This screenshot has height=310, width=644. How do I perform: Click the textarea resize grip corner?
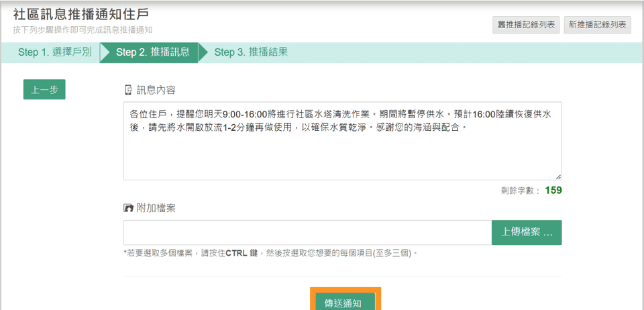pos(557,176)
